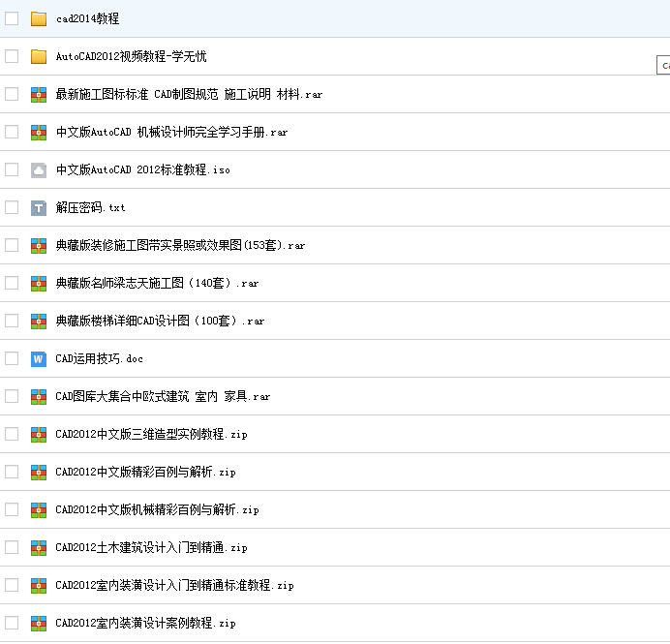Click the archive icon for CAD2012中文版精彩百例与解析.zip
The width and height of the screenshot is (670, 644).
pyautogui.click(x=39, y=472)
